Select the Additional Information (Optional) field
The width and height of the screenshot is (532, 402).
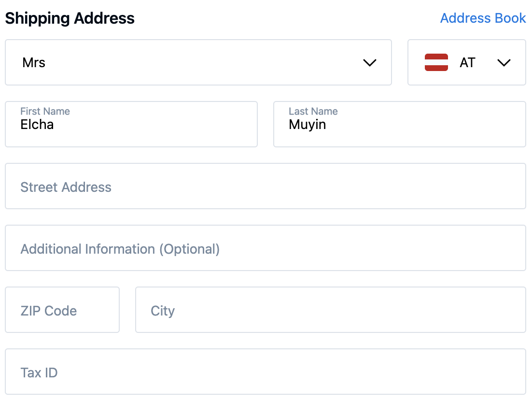click(x=265, y=248)
